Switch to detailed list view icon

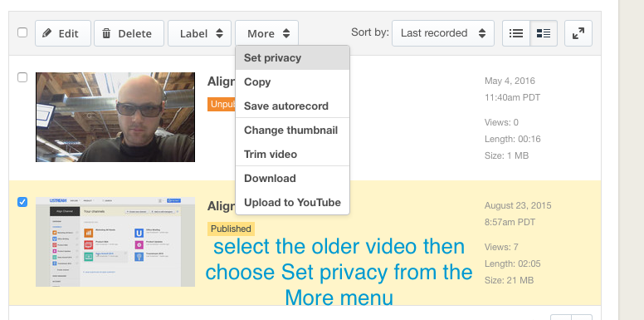point(544,33)
